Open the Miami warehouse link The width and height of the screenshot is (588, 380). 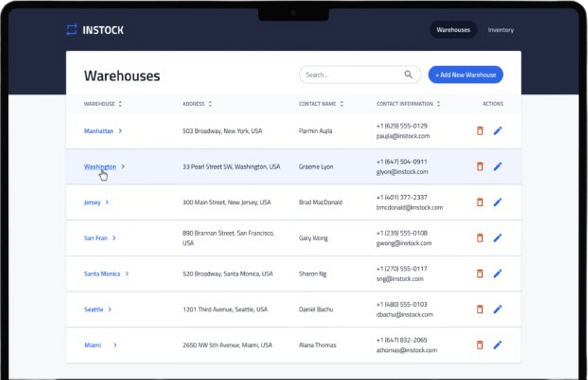tap(93, 345)
